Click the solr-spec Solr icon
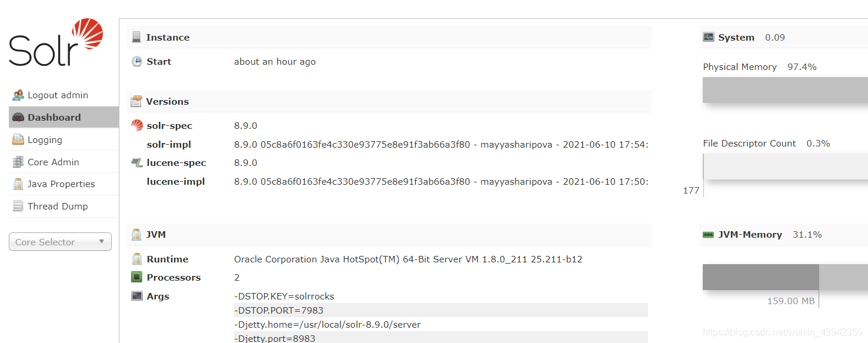 (x=137, y=125)
